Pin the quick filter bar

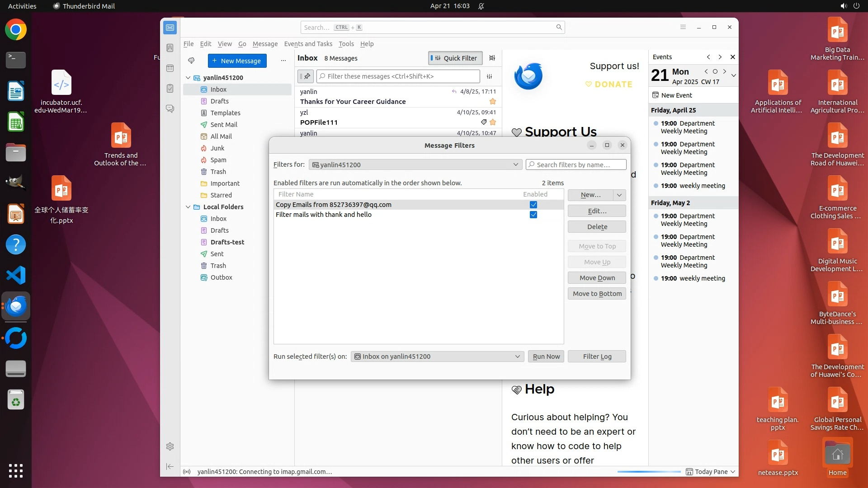306,76
